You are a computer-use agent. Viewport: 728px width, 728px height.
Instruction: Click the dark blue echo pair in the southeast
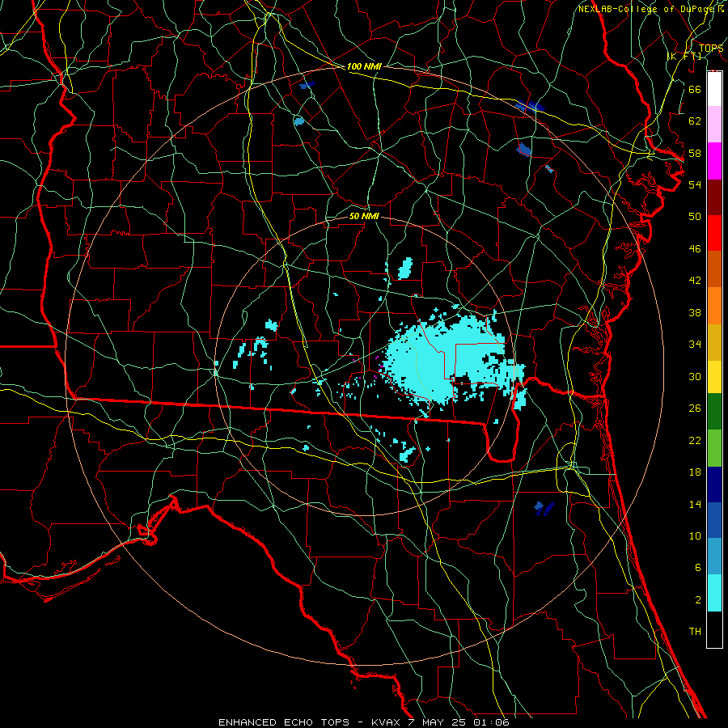[x=544, y=508]
